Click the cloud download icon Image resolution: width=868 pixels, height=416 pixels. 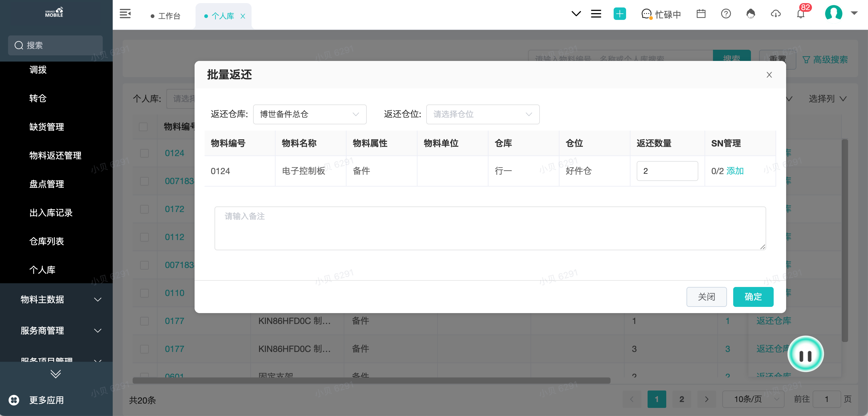[x=776, y=14]
